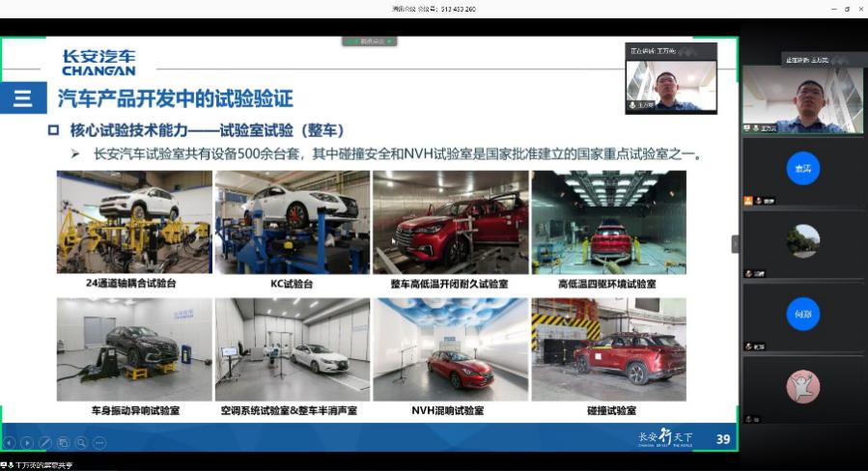868x471 pixels.
Task: Click the NVH reverberation lab photo
Action: (450, 349)
